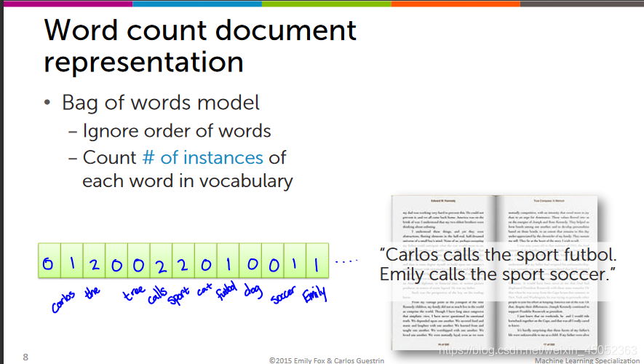Click the slide title "Word count document representation"
Viewport: 644px width, 364px height.
[x=200, y=46]
